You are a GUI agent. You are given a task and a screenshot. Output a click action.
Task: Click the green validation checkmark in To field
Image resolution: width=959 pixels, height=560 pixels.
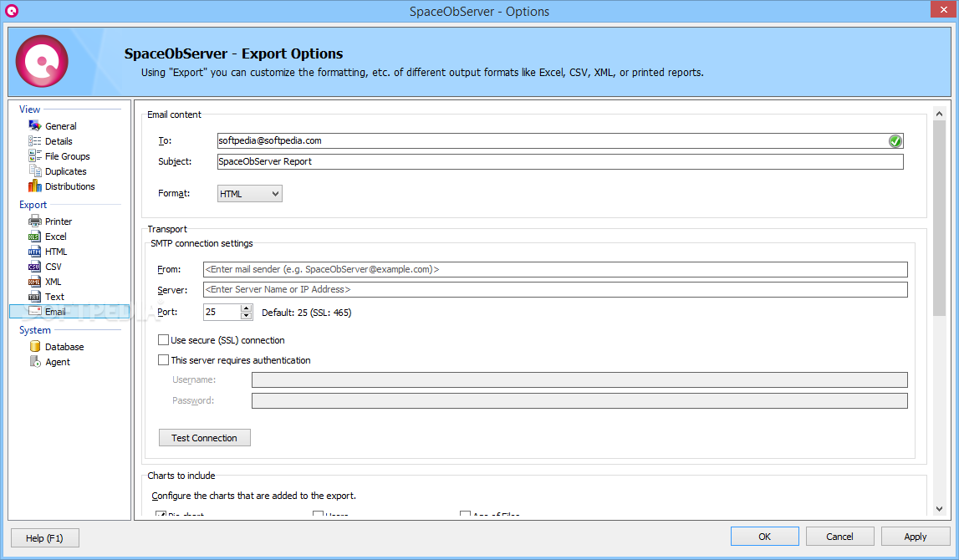895,141
